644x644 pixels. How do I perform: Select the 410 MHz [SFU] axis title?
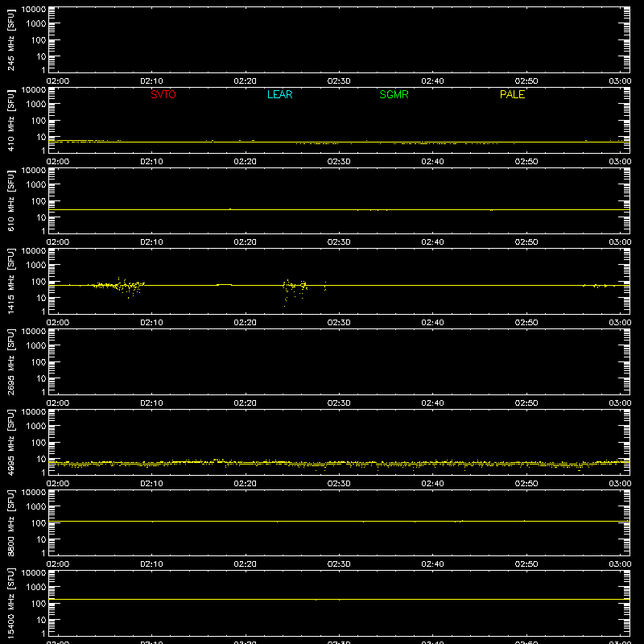click(10, 120)
